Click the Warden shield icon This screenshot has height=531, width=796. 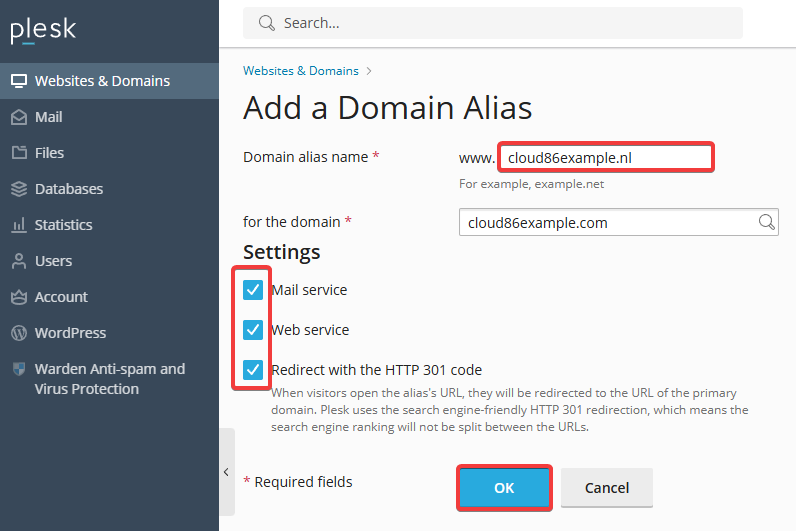pyautogui.click(x=19, y=369)
